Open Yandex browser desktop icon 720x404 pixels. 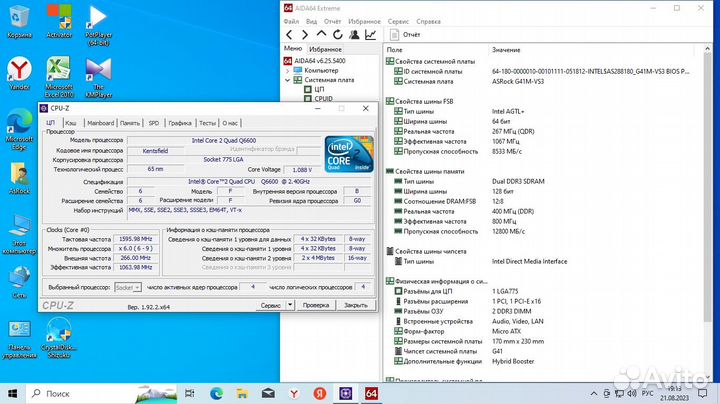[x=19, y=73]
